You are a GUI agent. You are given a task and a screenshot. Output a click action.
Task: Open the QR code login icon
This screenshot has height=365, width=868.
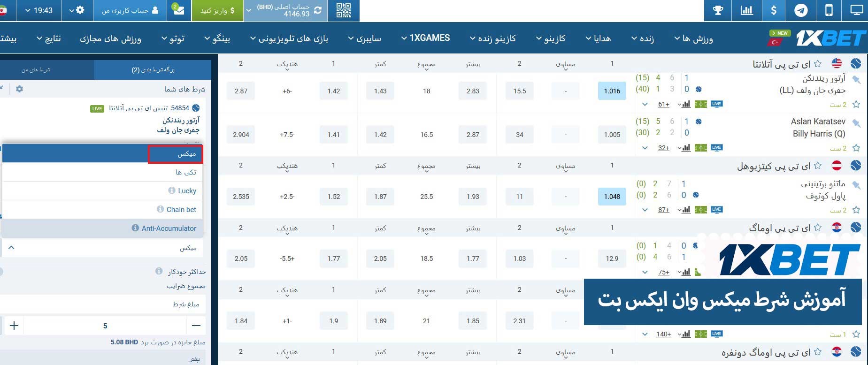(x=344, y=10)
